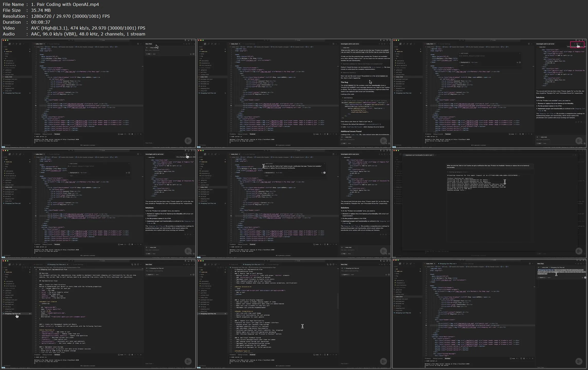Close terminal panel X in second thumbnail
The width and height of the screenshot is (588, 370).
point(336,134)
